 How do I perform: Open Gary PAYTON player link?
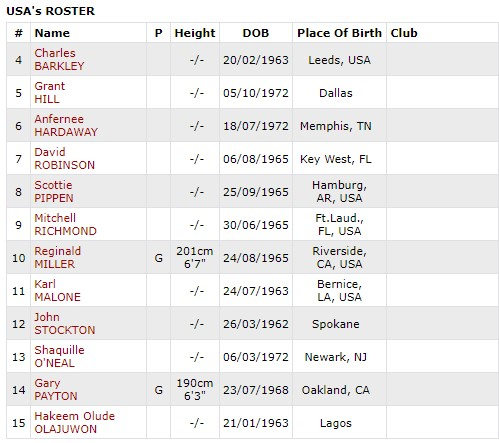coord(56,389)
